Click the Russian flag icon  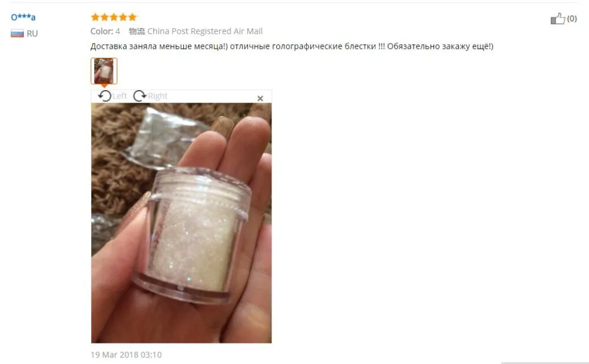point(17,34)
